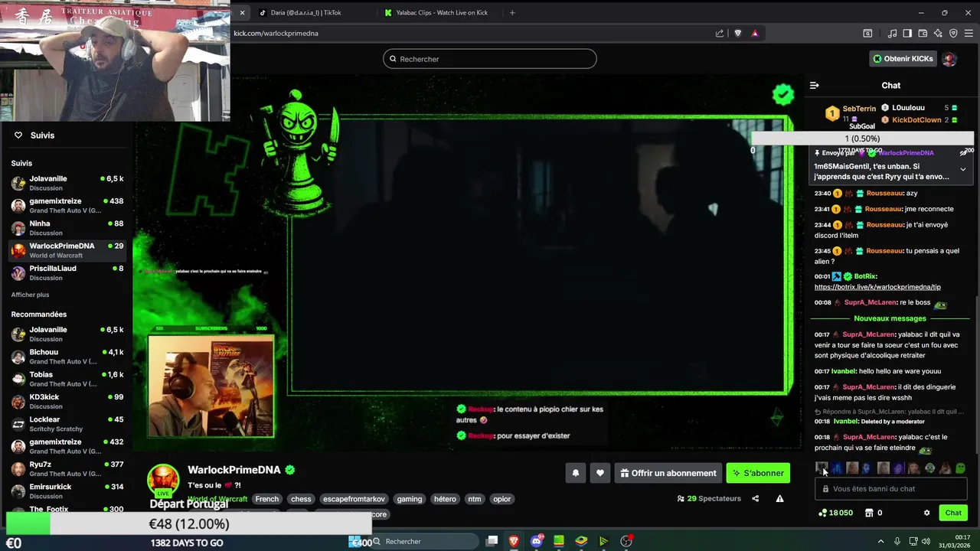Click the green Chat send button
Screen dimensions: 980x551
coord(953,513)
